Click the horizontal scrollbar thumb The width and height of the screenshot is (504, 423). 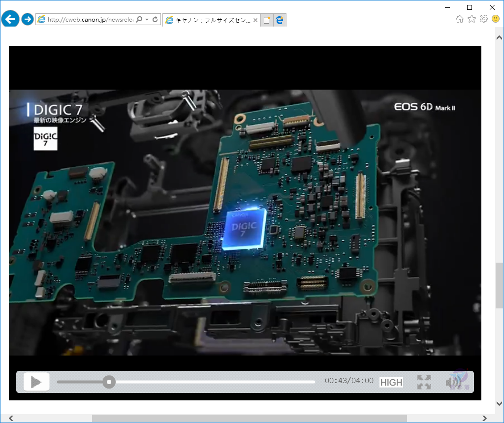[x=250, y=418]
